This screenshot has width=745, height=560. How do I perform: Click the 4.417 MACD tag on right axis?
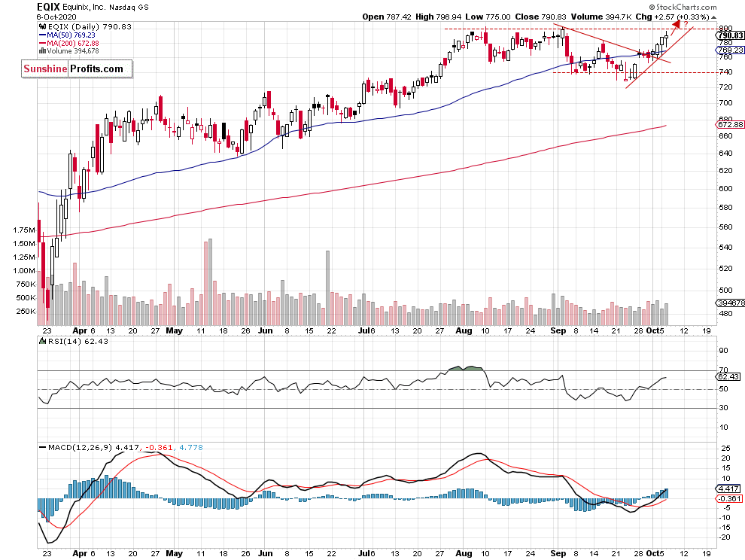tap(728, 488)
